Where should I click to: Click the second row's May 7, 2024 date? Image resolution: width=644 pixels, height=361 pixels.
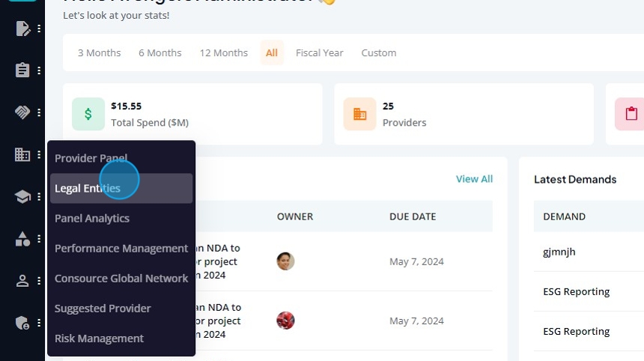coord(416,321)
